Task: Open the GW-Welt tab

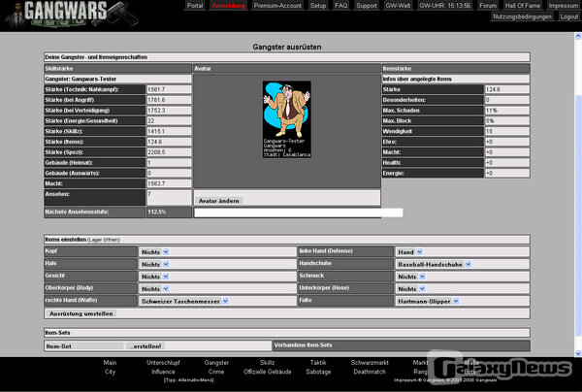Action: click(x=398, y=6)
